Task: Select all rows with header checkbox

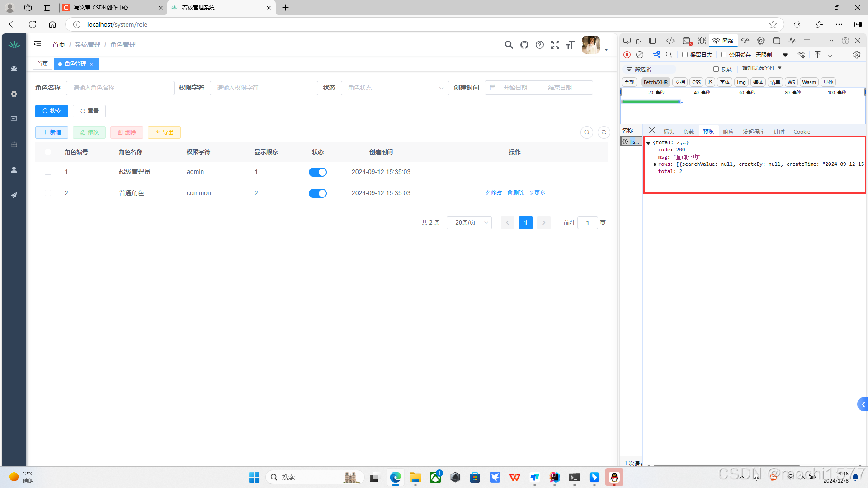Action: coord(48,152)
